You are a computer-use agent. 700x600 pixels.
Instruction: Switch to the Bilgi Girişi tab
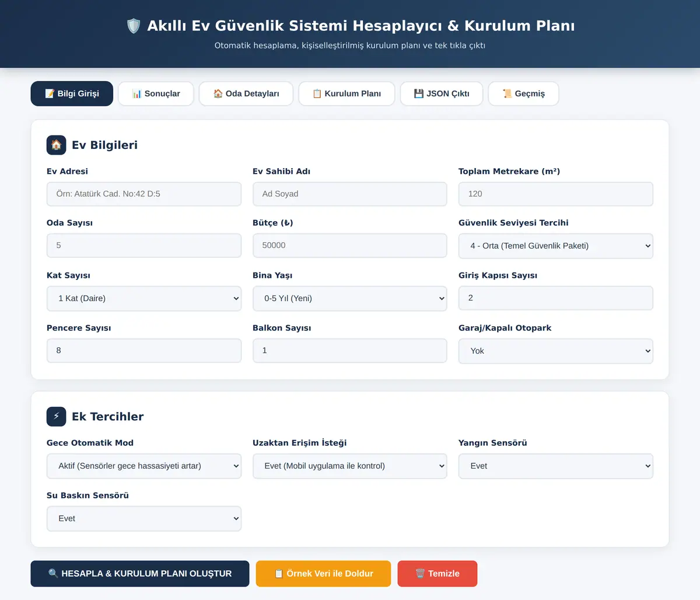72,93
